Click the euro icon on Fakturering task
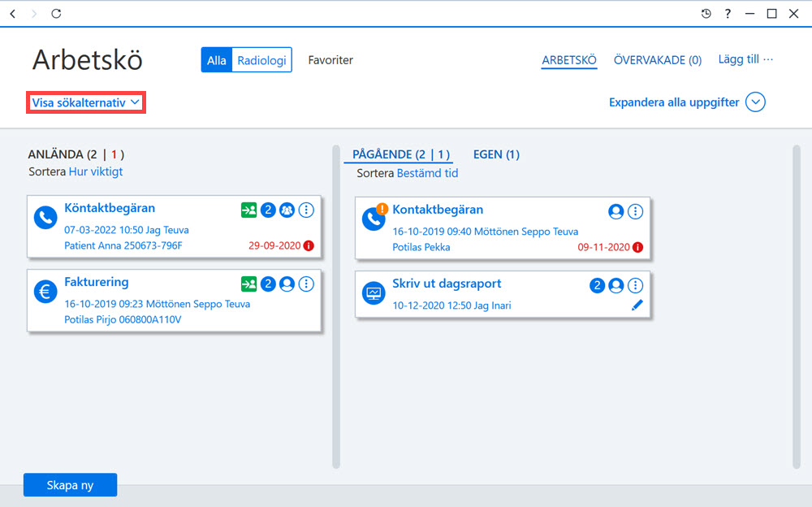 45,292
